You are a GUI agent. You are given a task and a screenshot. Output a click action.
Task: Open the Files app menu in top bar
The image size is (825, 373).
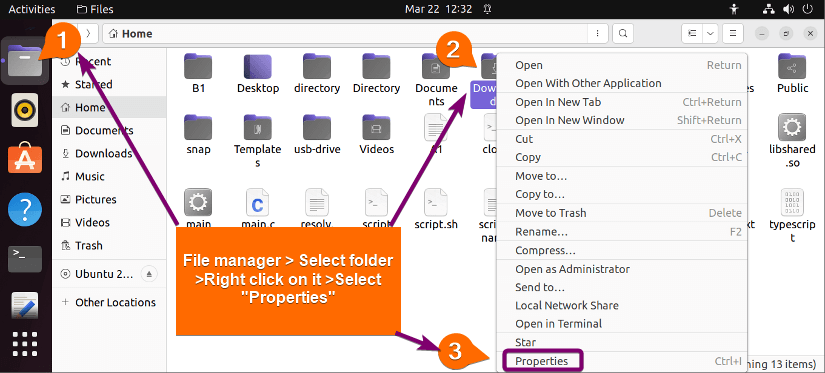[95, 9]
